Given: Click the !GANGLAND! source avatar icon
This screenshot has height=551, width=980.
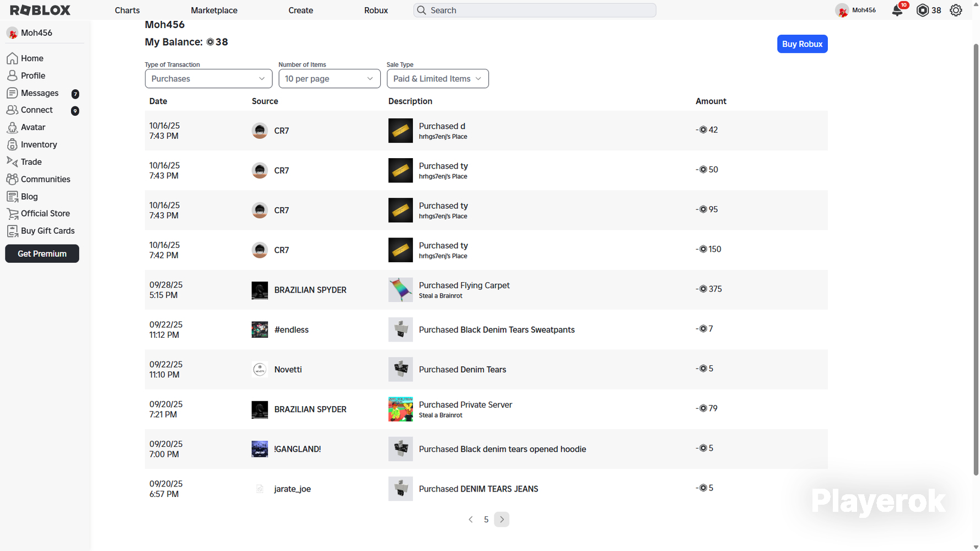Looking at the screenshot, I should [260, 449].
